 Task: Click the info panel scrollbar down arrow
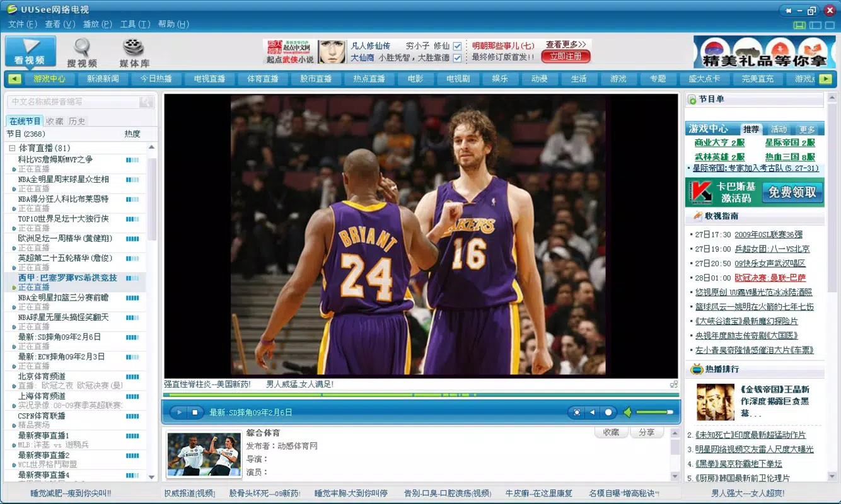(x=675, y=476)
